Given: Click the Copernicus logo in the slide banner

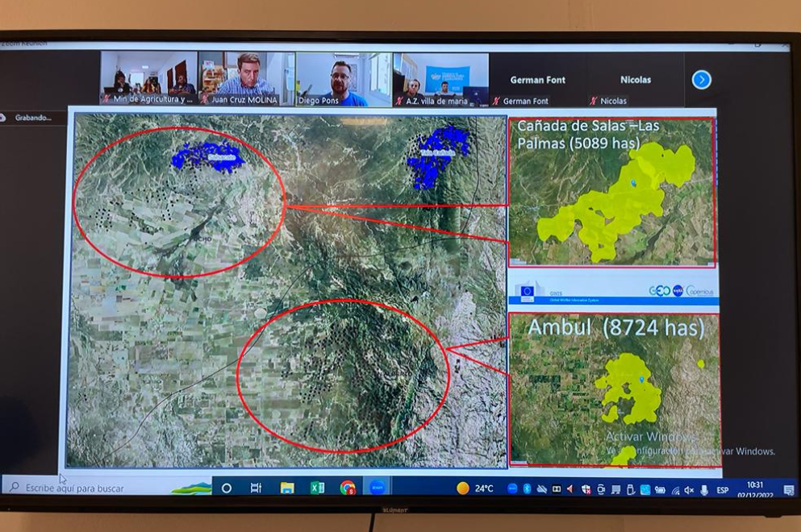Looking at the screenshot, I should tap(700, 291).
